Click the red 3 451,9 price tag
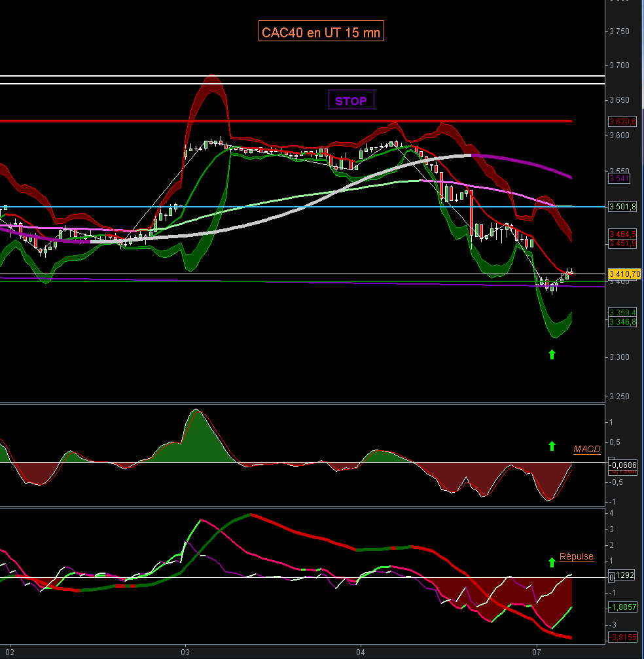644x659 pixels. pos(622,243)
